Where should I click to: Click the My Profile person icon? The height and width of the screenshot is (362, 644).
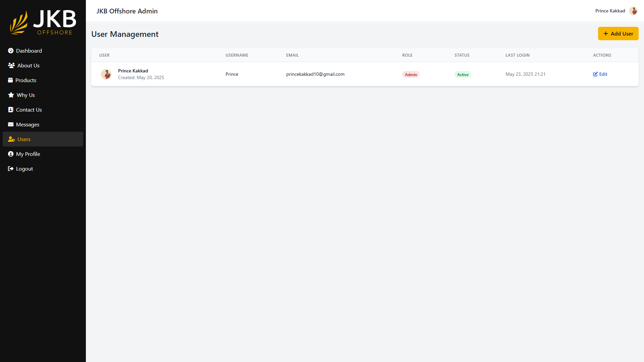[x=11, y=154]
